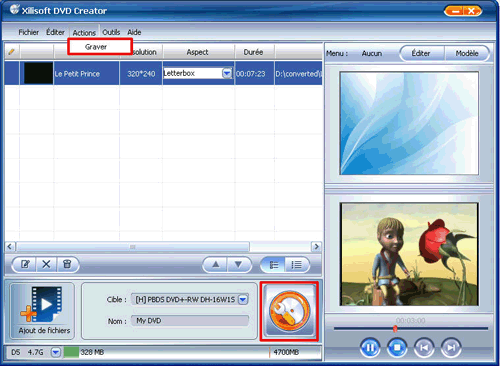500x366 pixels.
Task: Open the Outils menu
Action: pos(111,32)
